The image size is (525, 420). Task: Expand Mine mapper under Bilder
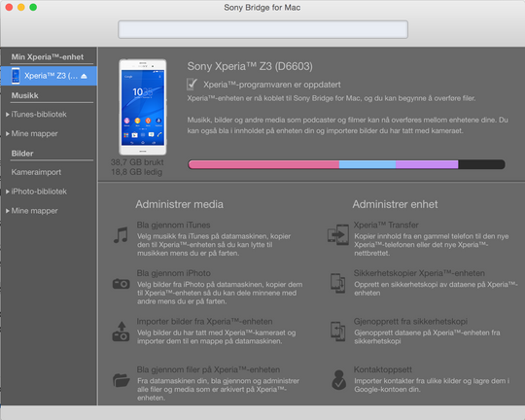click(8, 211)
